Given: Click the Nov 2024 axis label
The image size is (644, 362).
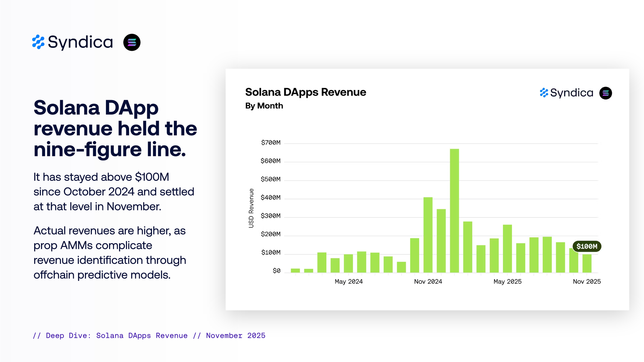Looking at the screenshot, I should (428, 282).
